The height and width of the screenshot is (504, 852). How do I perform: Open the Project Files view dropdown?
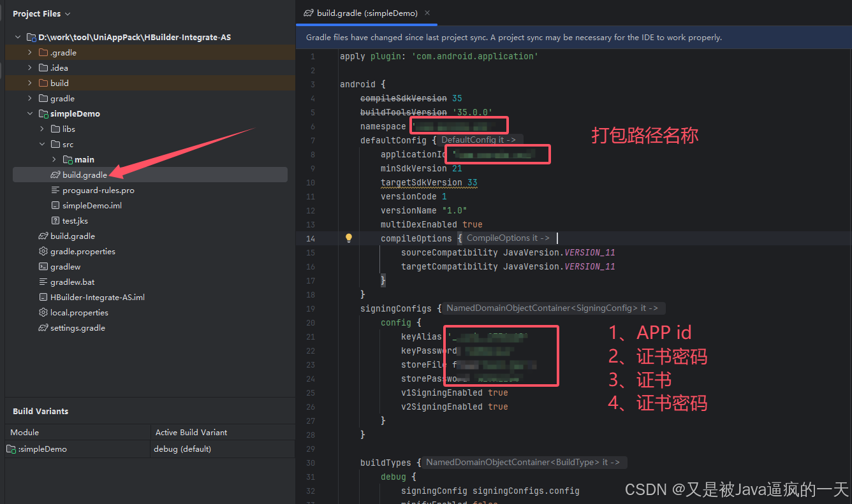tap(41, 13)
